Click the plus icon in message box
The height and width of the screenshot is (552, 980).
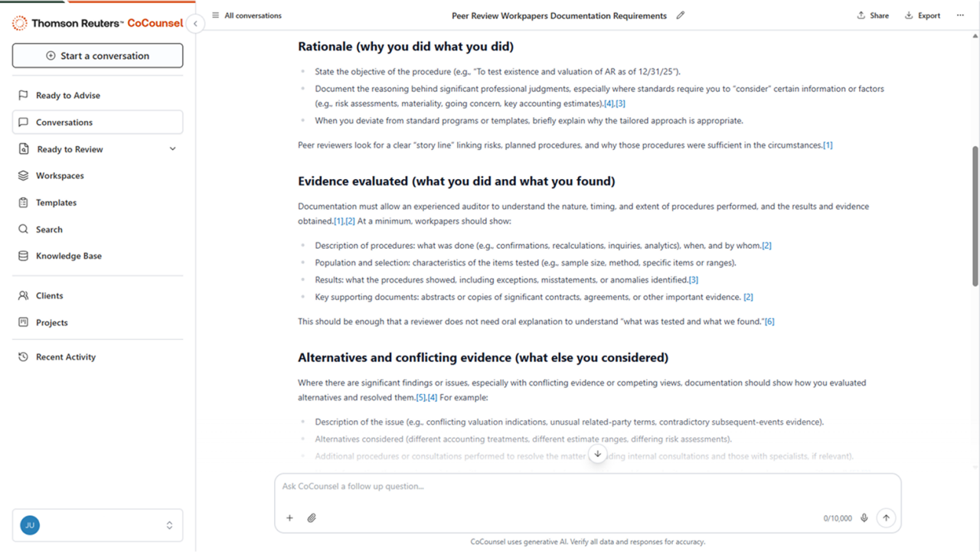pyautogui.click(x=289, y=518)
